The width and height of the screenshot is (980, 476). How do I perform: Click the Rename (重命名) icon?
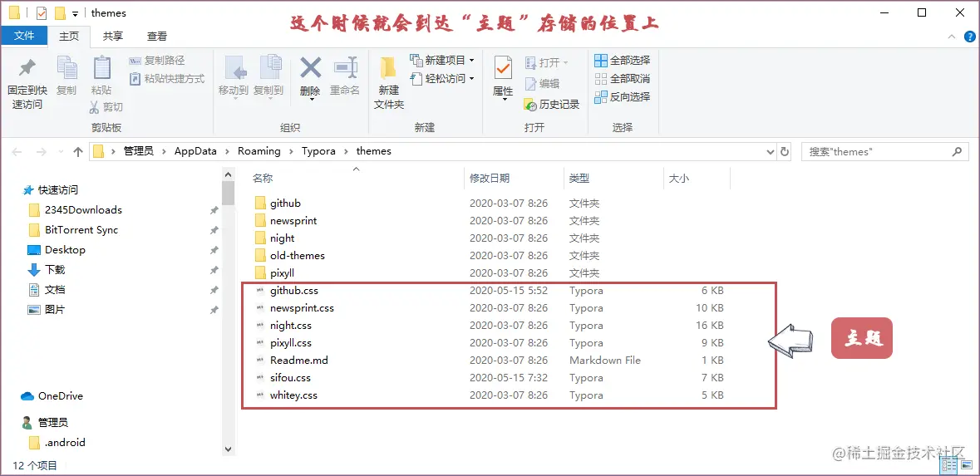[345, 68]
